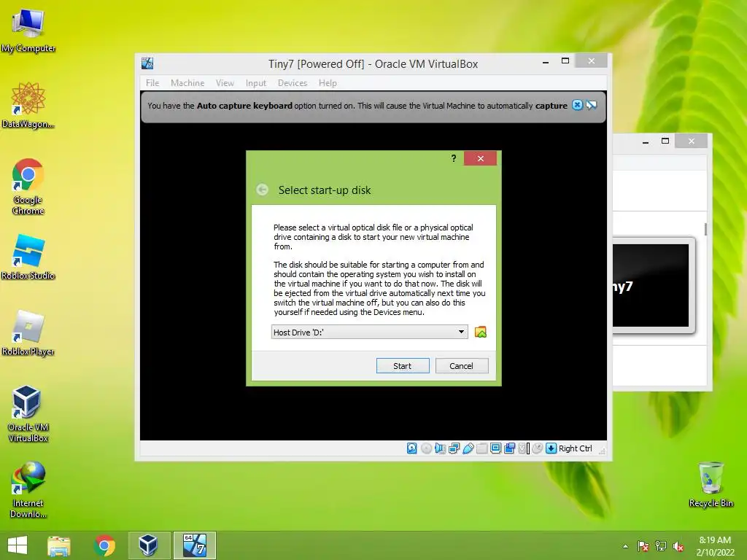Click the hard disk activity status icon
Viewport: 747px width, 560px height.
pyautogui.click(x=412, y=448)
